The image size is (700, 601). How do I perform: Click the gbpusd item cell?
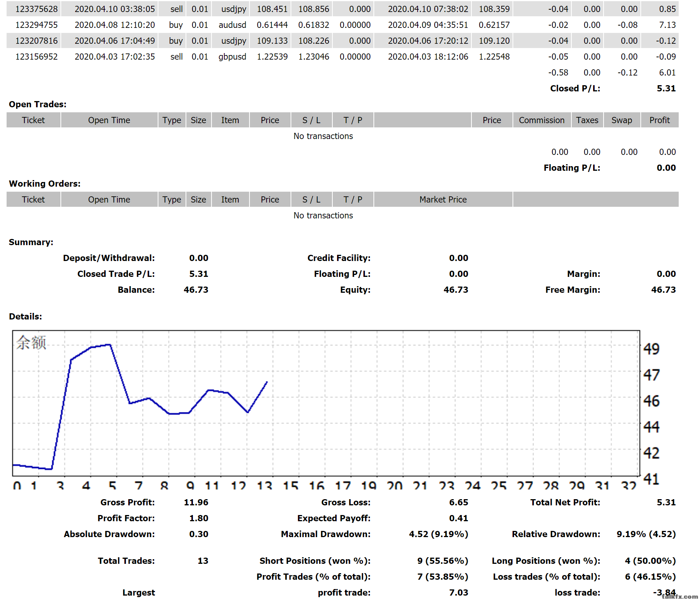coord(232,57)
